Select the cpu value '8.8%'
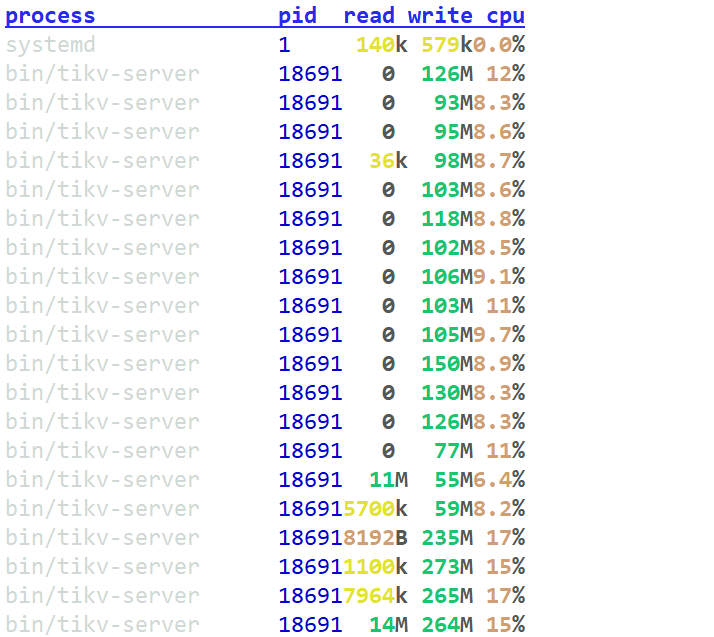Screen dimensions: 714x637 (499, 219)
